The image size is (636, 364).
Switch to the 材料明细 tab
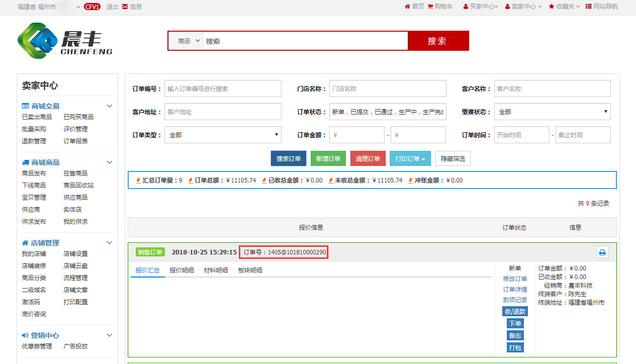[216, 270]
